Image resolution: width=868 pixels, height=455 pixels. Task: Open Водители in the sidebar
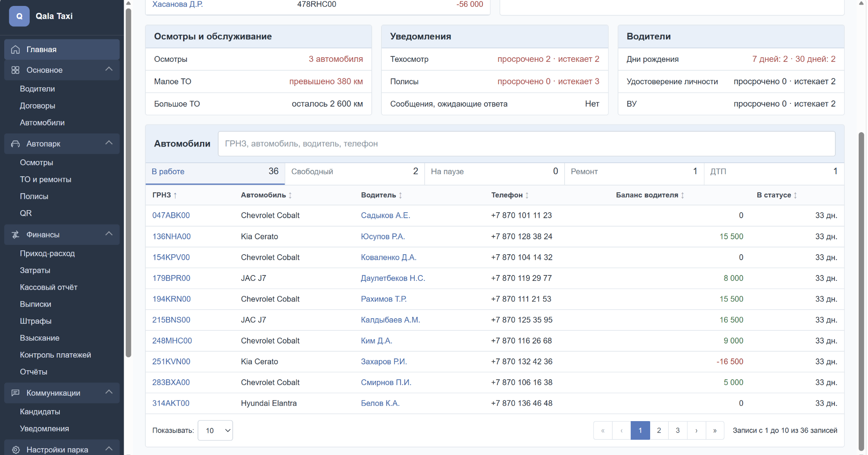[37, 89]
